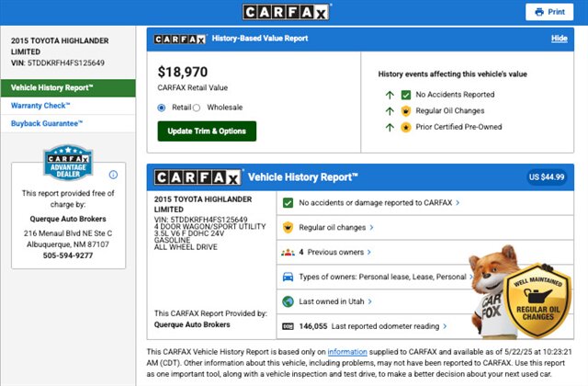
Task: Open Warranty Check sidebar tab
Action: [x=68, y=106]
